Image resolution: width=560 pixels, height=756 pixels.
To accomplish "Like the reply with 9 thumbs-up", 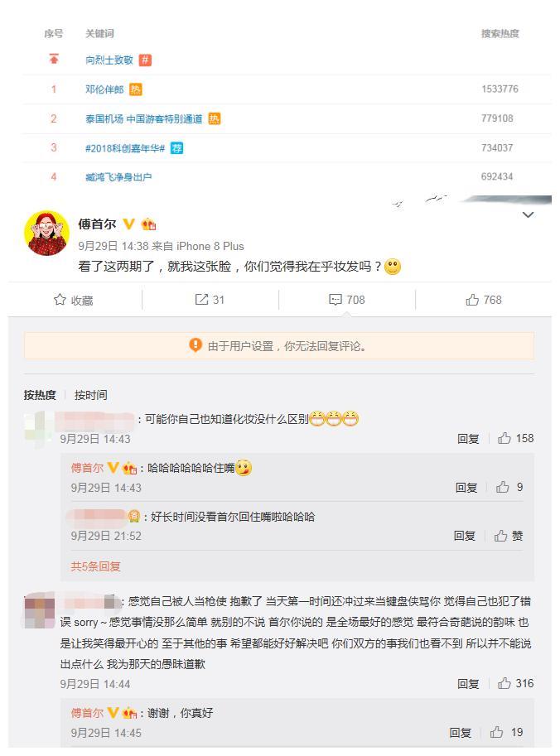I will point(502,487).
